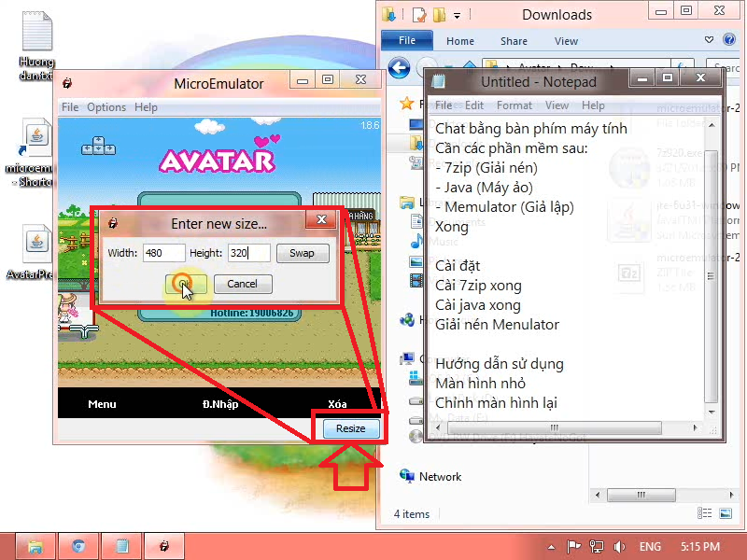The height and width of the screenshot is (560, 747).
Task: Open the volume speaker icon in system tray
Action: 619,546
